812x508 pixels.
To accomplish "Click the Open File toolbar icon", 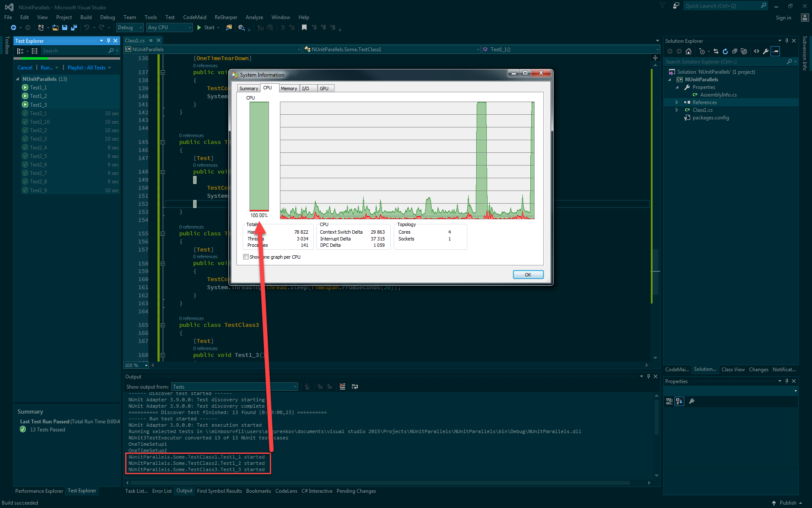I will coord(55,28).
